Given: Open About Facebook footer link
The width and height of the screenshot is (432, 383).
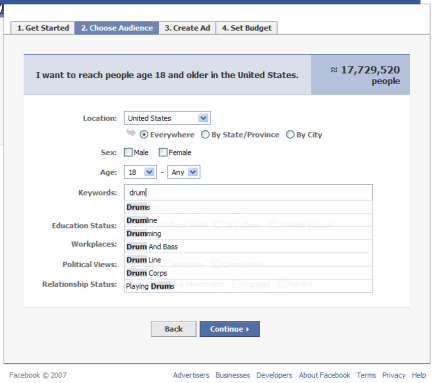Looking at the screenshot, I should coord(325,375).
